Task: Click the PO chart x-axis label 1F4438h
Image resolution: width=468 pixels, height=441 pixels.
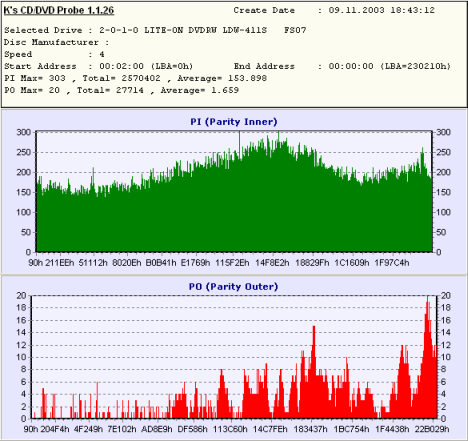Action: [392, 429]
